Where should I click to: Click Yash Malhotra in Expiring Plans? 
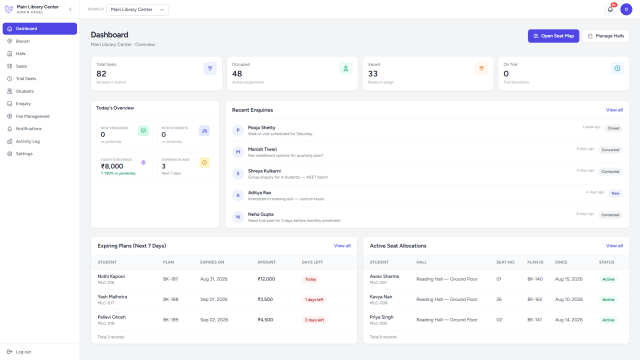[x=112, y=297]
